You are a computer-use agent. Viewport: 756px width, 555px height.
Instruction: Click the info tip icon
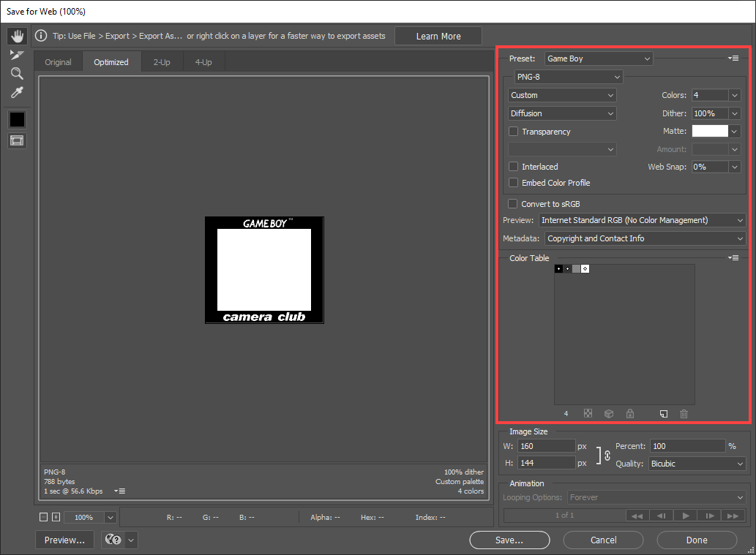point(41,36)
